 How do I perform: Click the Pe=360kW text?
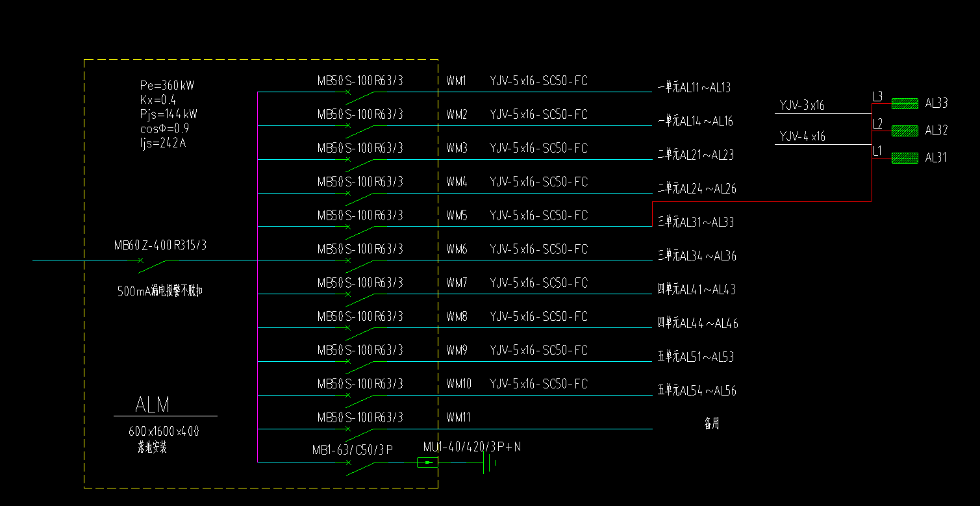click(x=168, y=86)
